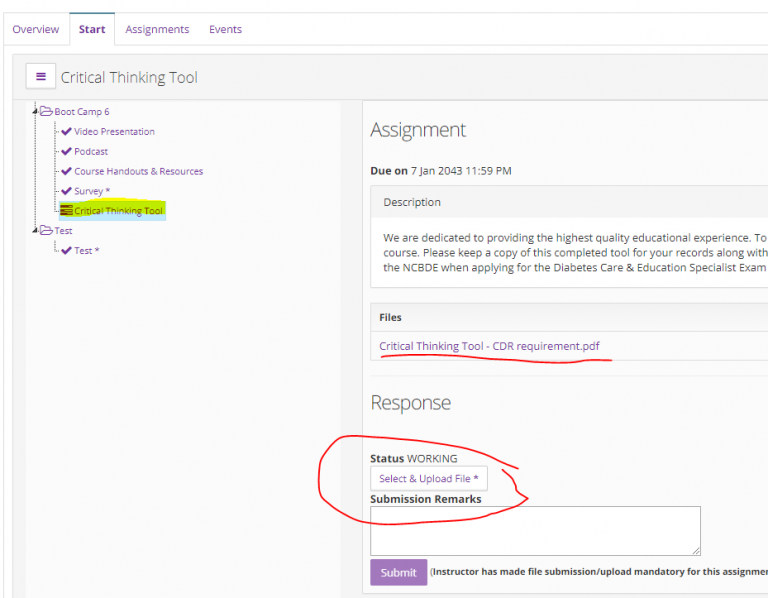The image size is (768, 598).
Task: Switch to the Overview tab
Action: point(36,29)
